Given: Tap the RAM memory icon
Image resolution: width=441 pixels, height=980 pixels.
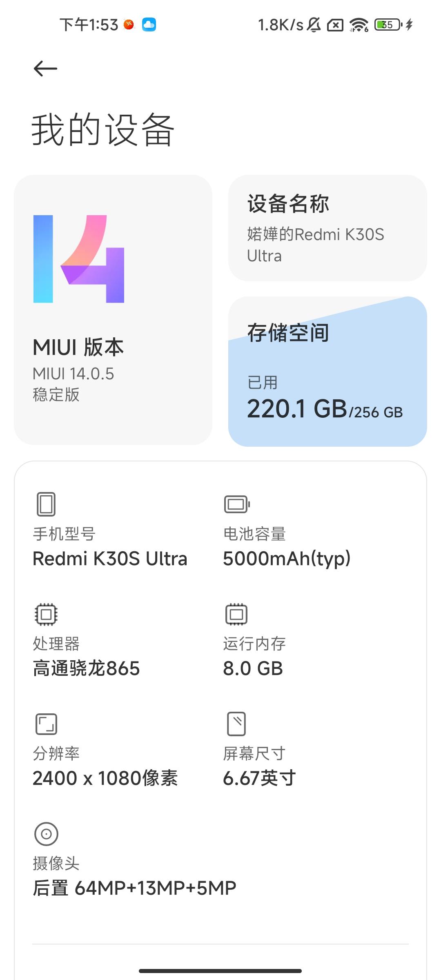Looking at the screenshot, I should (x=236, y=614).
